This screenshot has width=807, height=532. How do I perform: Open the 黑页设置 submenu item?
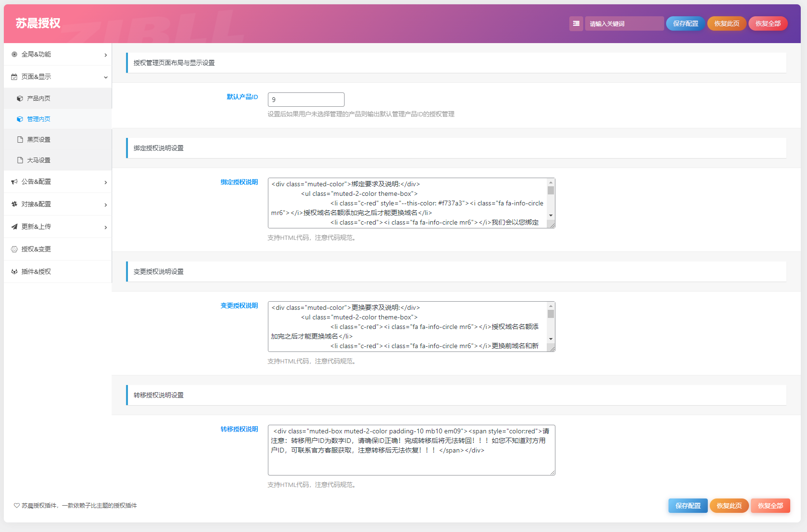pyautogui.click(x=58, y=139)
